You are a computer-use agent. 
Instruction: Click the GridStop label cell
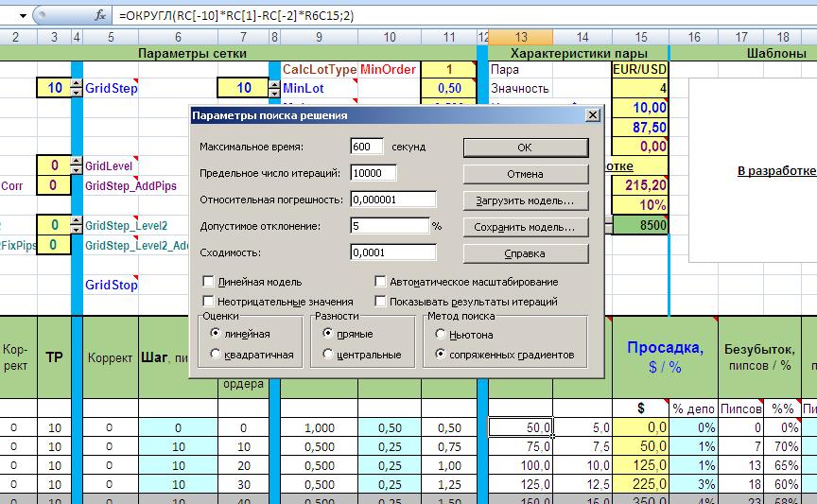pyautogui.click(x=111, y=285)
